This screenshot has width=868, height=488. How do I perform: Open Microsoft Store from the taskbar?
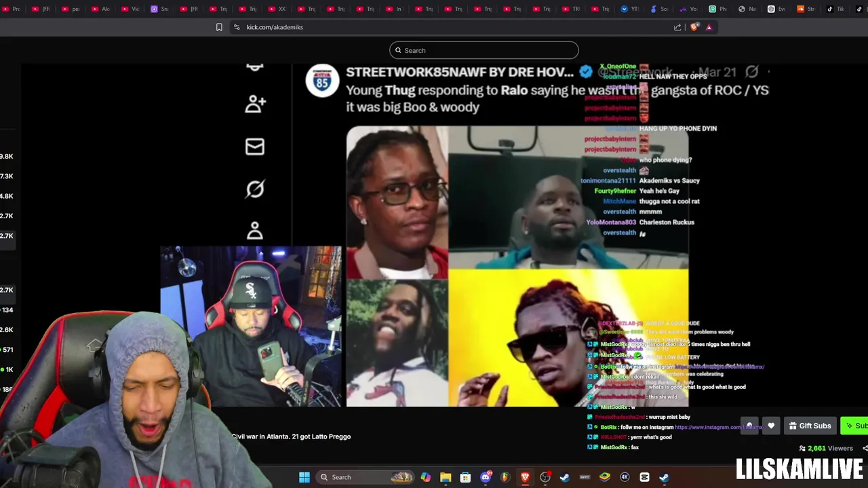coord(465,477)
